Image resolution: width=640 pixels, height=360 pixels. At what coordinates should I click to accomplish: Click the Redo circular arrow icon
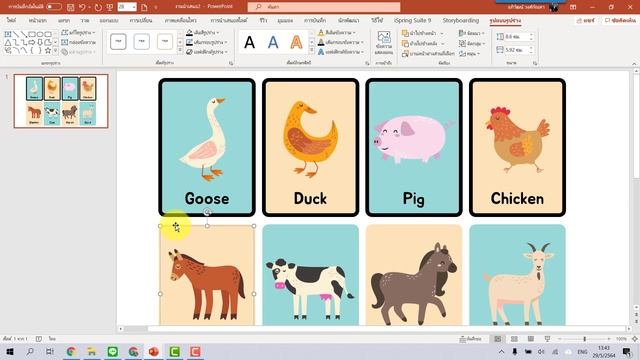click(x=98, y=7)
